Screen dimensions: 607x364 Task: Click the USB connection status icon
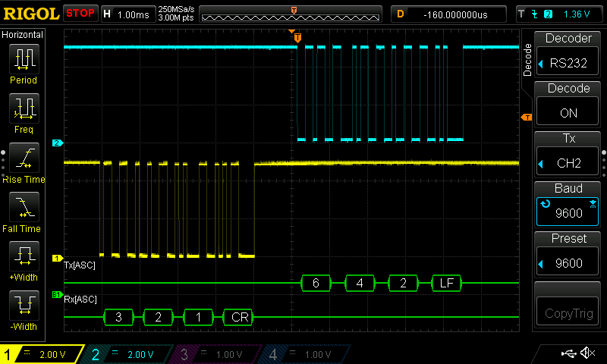pyautogui.click(x=568, y=353)
